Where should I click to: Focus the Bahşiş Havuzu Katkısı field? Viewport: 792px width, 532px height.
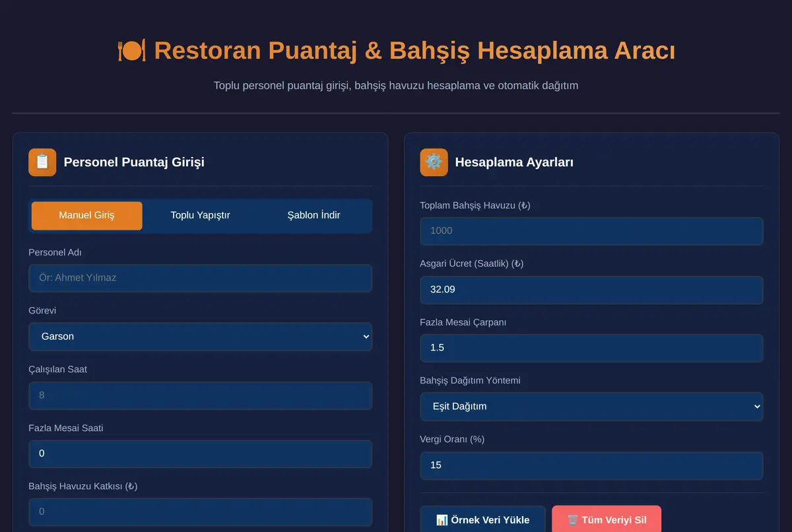(x=200, y=512)
